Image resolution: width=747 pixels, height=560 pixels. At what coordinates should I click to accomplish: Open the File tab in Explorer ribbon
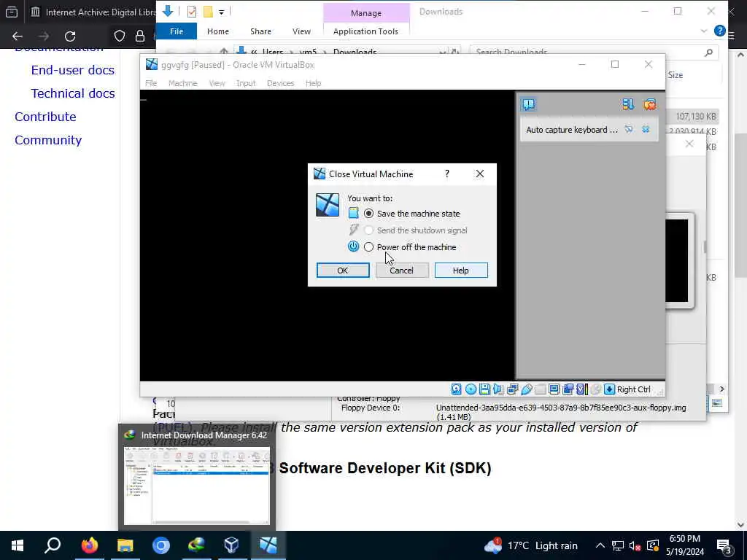click(177, 31)
